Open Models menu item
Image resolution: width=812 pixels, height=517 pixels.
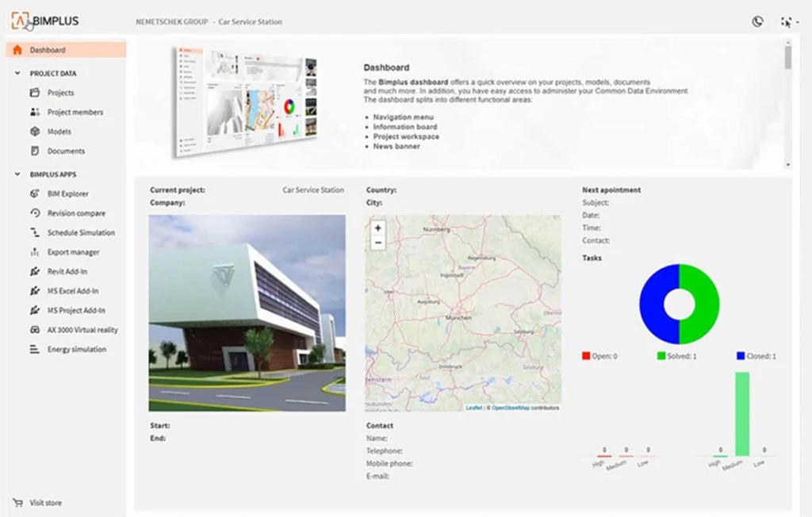click(59, 132)
